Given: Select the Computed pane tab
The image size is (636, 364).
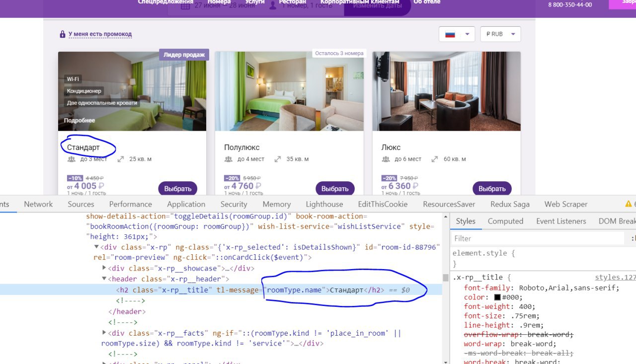Looking at the screenshot, I should tap(505, 221).
